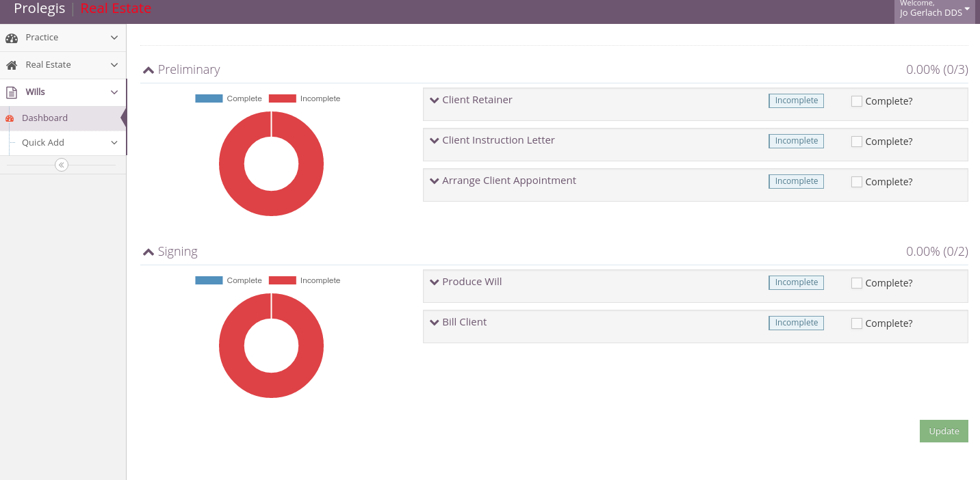The width and height of the screenshot is (980, 480).
Task: Click the Dashboard gauge icon in sidebar
Action: point(10,118)
